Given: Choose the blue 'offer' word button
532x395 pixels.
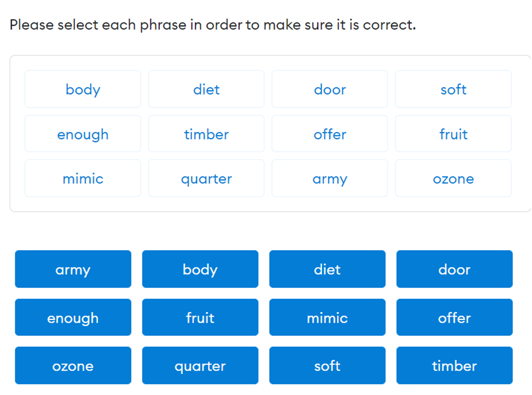Looking at the screenshot, I should click(x=454, y=318).
